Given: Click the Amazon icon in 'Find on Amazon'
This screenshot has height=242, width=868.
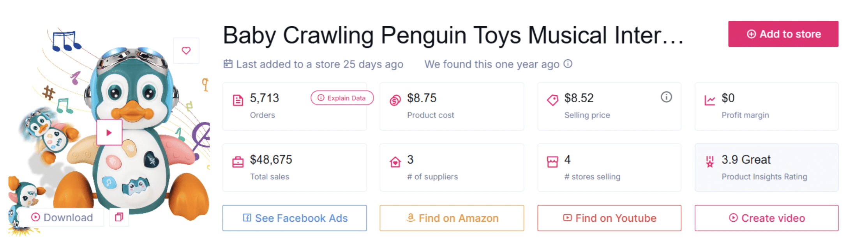Looking at the screenshot, I should [x=410, y=218].
